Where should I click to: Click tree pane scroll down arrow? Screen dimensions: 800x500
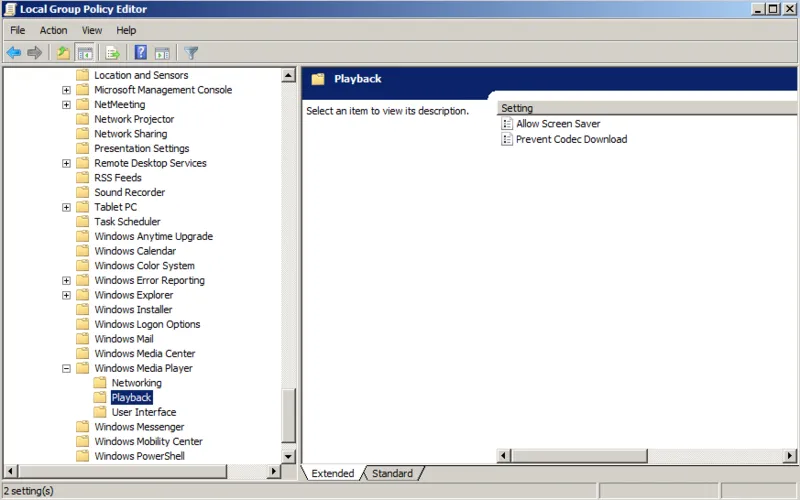click(288, 457)
